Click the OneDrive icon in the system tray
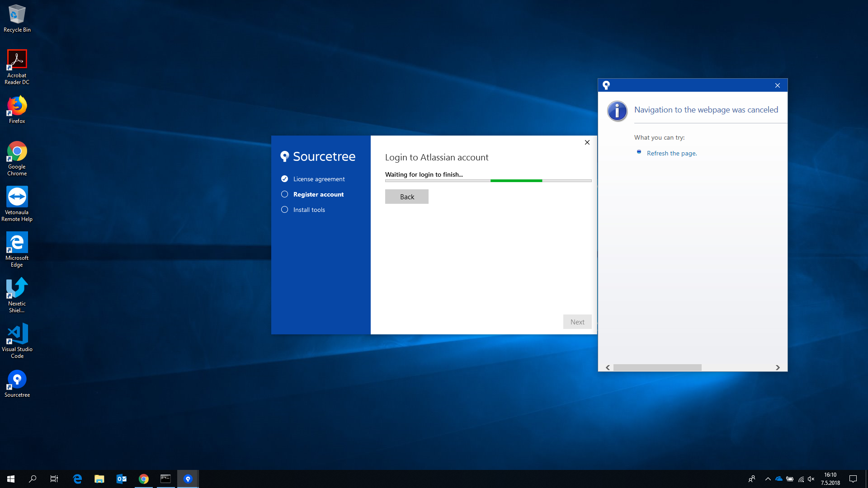The height and width of the screenshot is (488, 868). [x=779, y=479]
